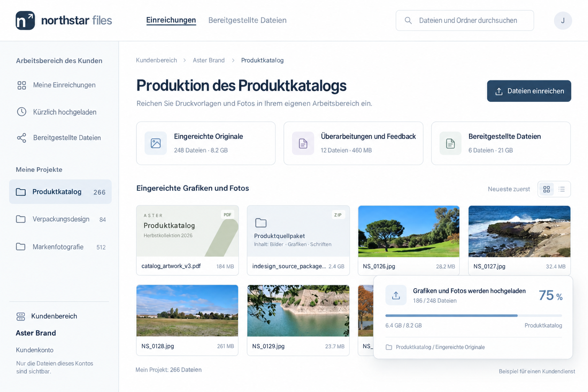Open the NS_0129.jpg lake photo
The image size is (588, 392).
point(298,310)
